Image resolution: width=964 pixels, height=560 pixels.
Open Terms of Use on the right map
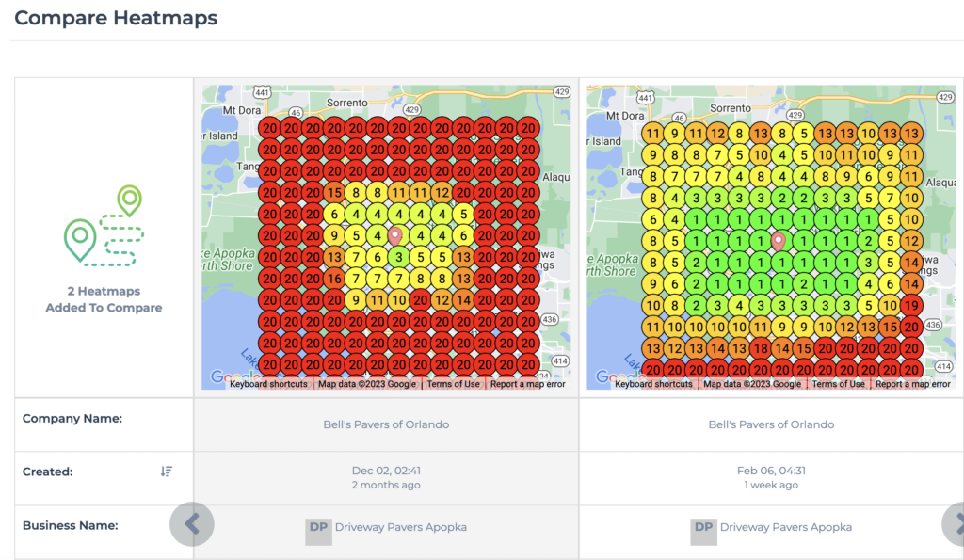tap(838, 384)
